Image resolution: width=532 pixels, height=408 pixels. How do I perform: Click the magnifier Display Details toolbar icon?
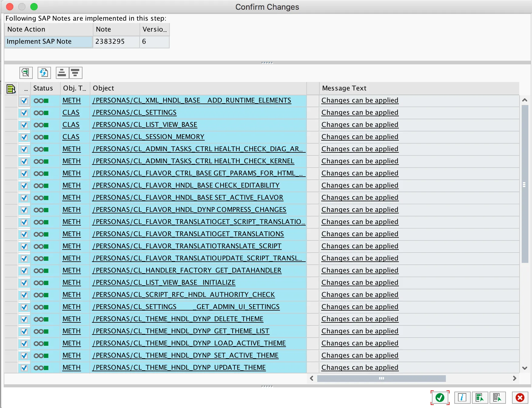(26, 73)
